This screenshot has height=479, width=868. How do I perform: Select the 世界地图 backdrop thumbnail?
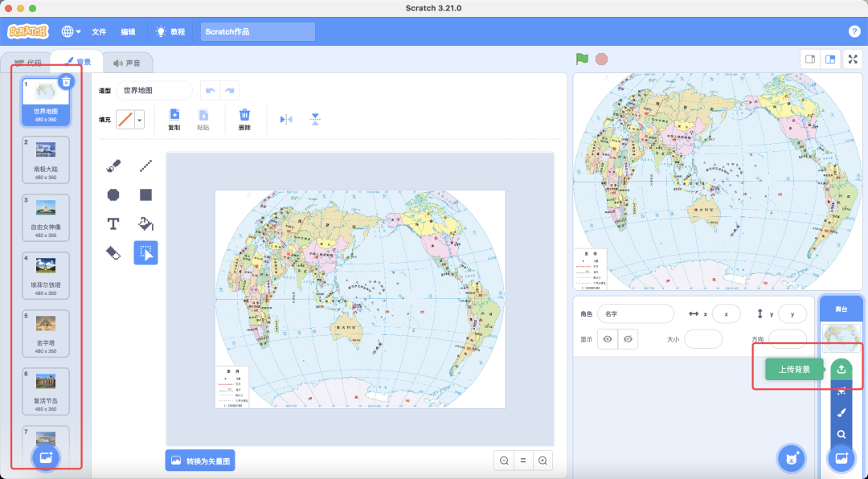(x=45, y=102)
